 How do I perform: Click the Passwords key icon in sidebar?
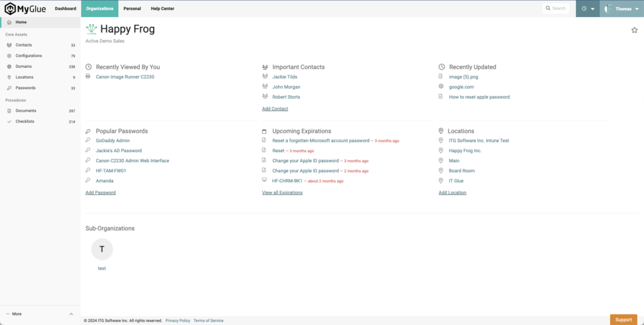9,88
